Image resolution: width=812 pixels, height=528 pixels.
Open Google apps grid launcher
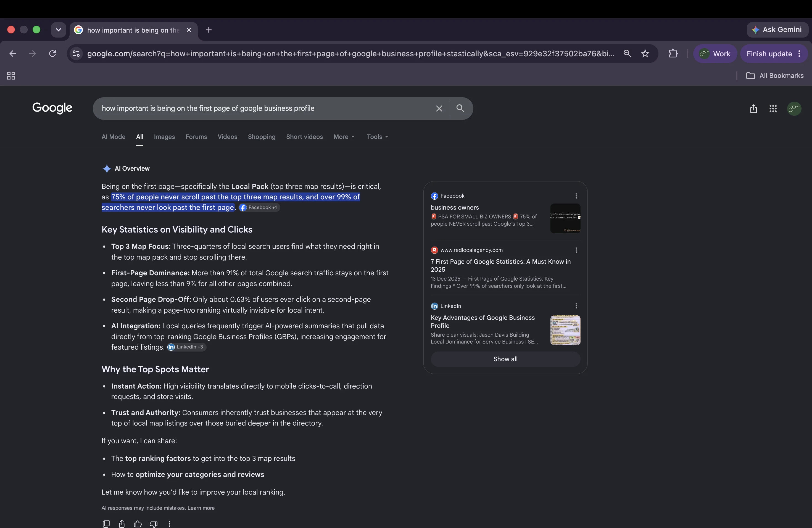(773, 109)
